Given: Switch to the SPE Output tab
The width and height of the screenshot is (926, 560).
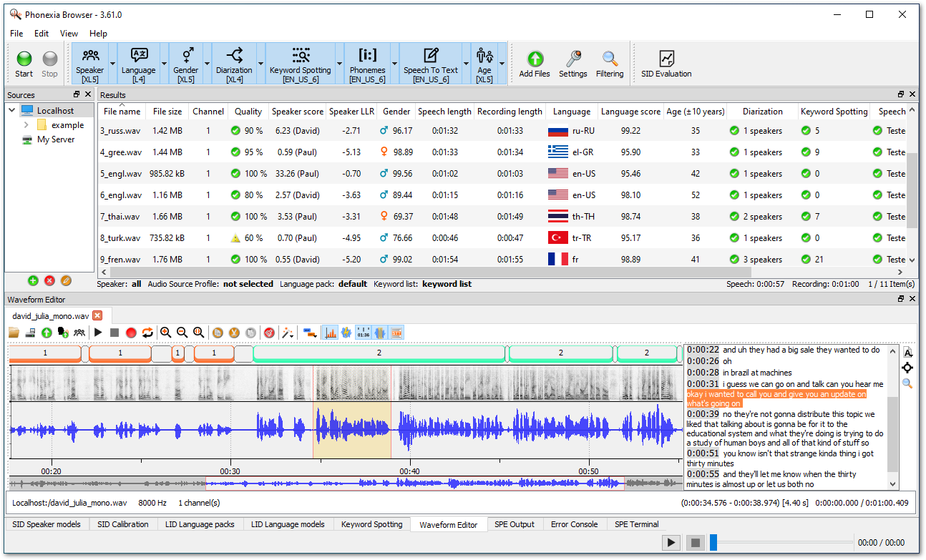Looking at the screenshot, I should coord(514,524).
